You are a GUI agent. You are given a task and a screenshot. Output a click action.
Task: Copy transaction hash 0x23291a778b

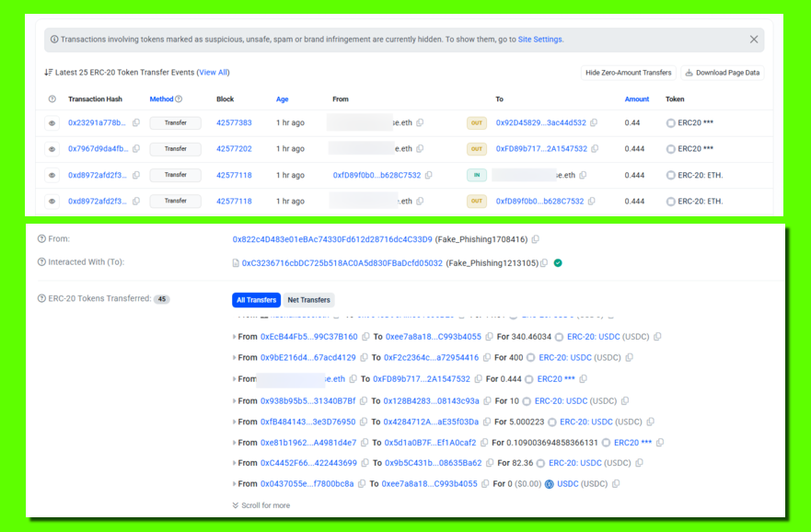[136, 123]
